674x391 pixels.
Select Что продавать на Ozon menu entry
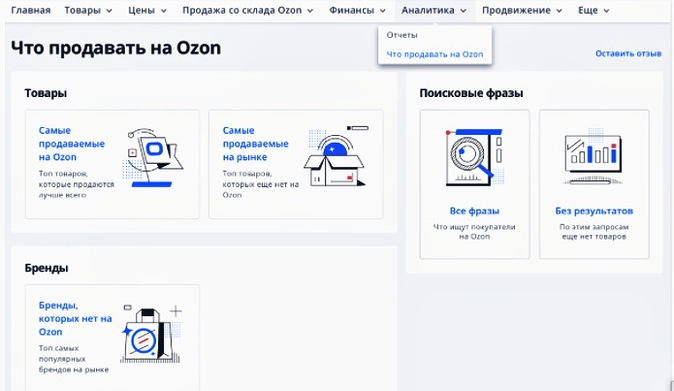pos(435,54)
